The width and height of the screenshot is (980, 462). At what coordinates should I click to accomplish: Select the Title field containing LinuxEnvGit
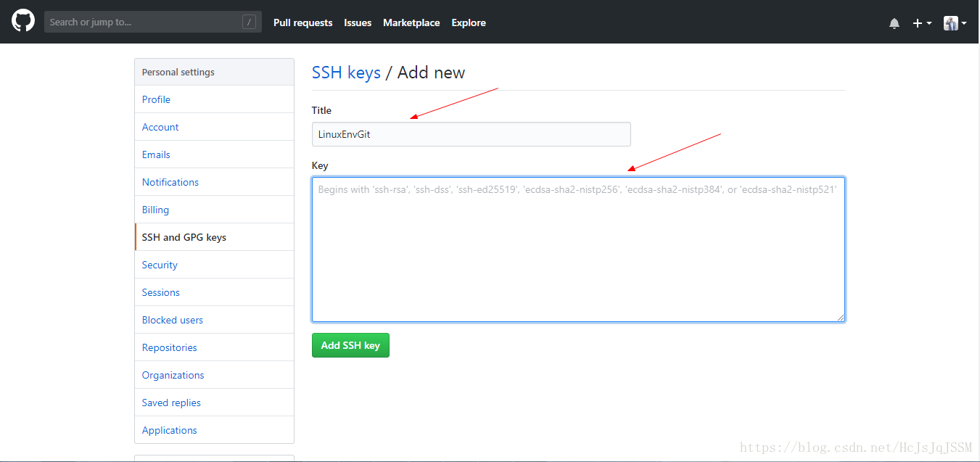tap(472, 134)
